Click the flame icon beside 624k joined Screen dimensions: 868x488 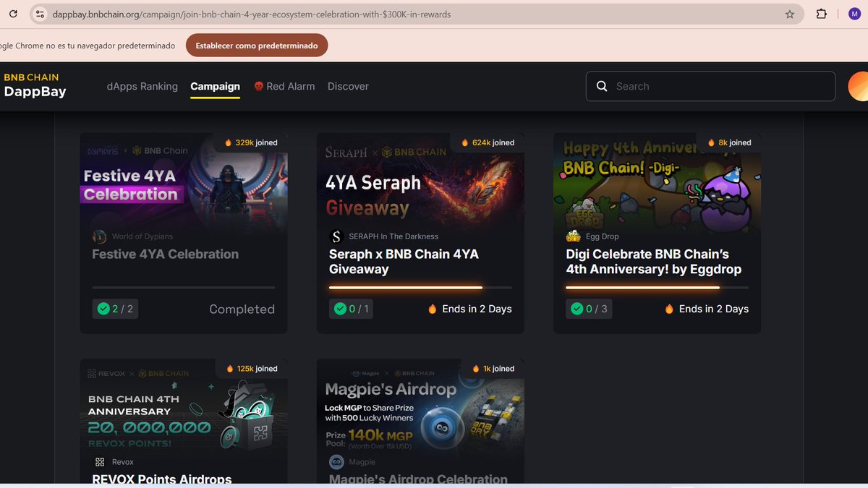465,142
